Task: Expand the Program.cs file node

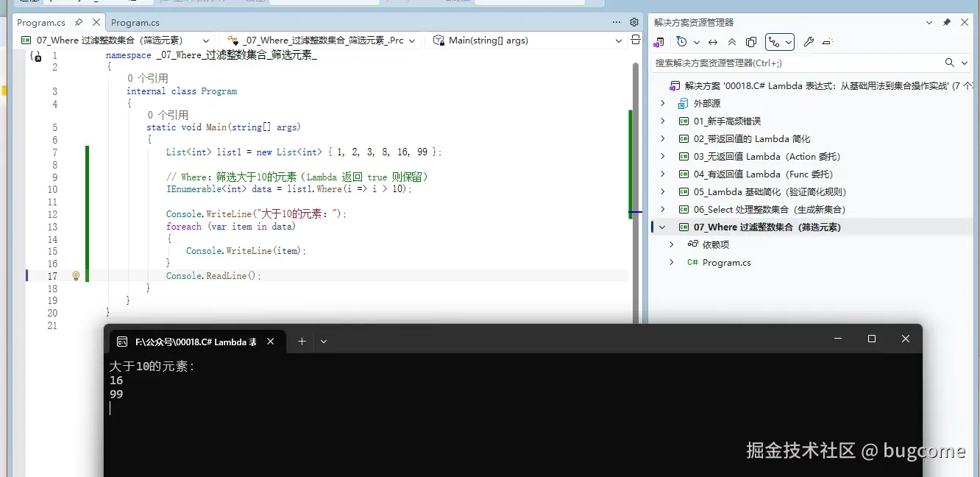Action: pos(671,262)
